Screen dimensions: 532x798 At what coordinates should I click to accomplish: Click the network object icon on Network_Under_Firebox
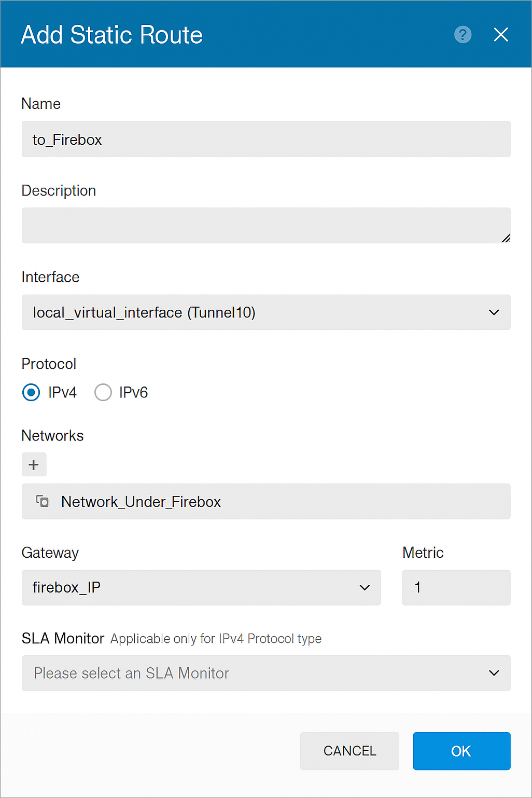pos(42,501)
